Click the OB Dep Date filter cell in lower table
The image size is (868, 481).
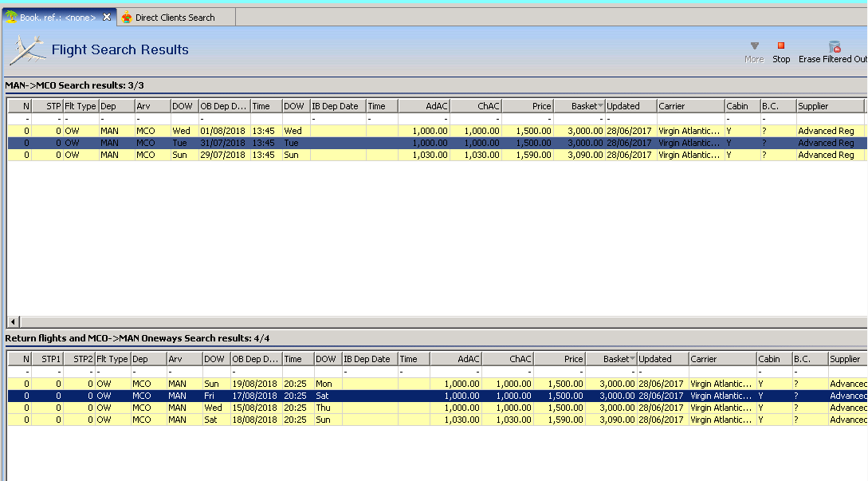pos(255,372)
